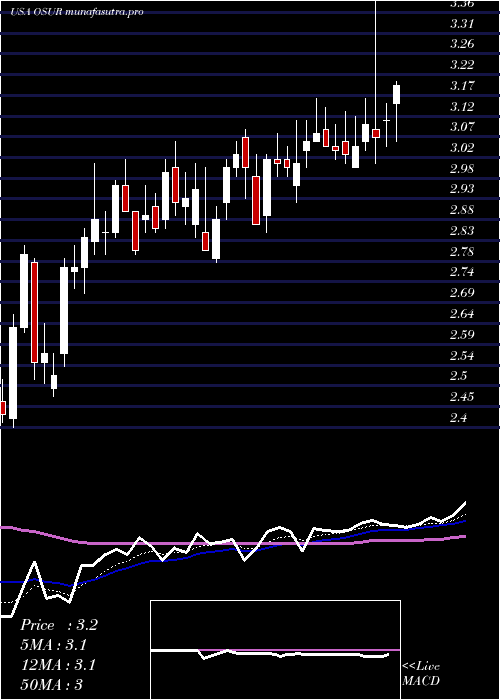Image resolution: width=500 pixels, height=700 pixels.
Task: Click the 2.88 price axis label
Action: (x=462, y=210)
